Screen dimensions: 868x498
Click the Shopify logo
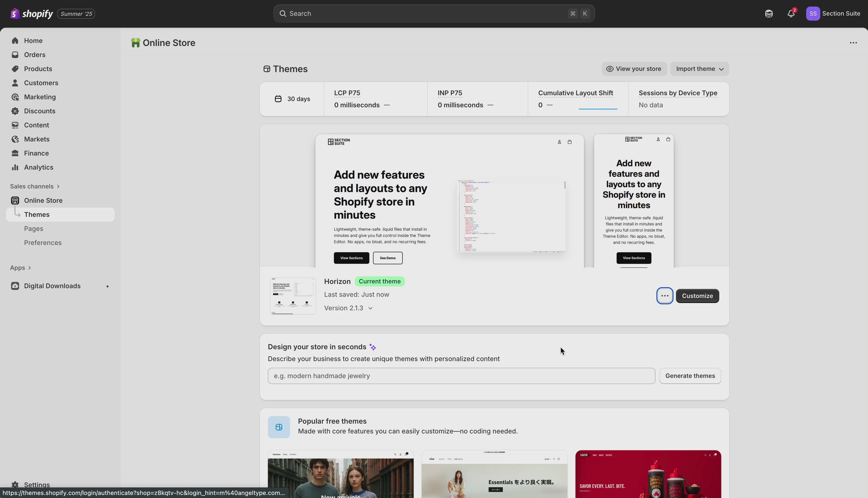(x=32, y=14)
